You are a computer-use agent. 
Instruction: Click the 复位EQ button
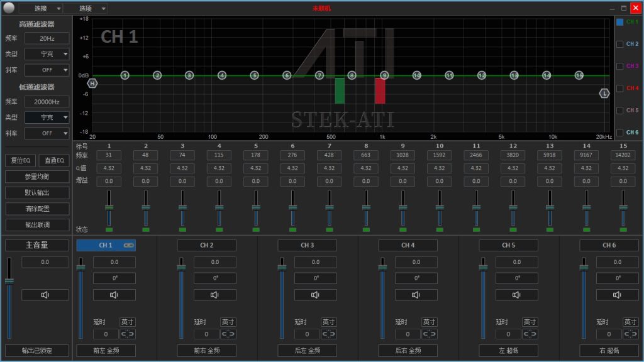click(21, 160)
